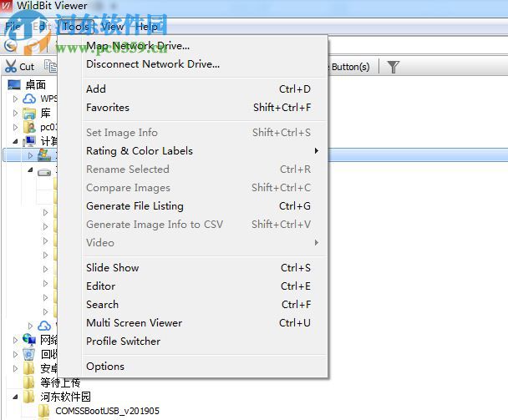Select 等待上传 in folder tree

click(60, 382)
